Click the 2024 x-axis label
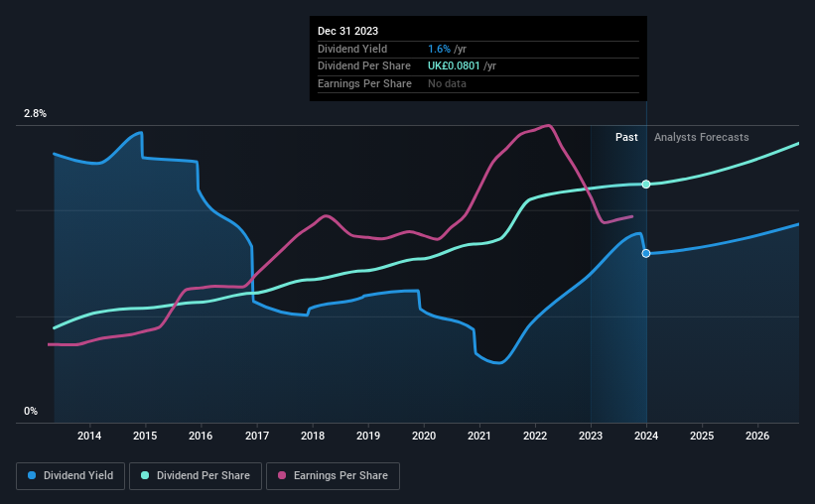Screen dimensions: 815x504 pyautogui.click(x=646, y=436)
